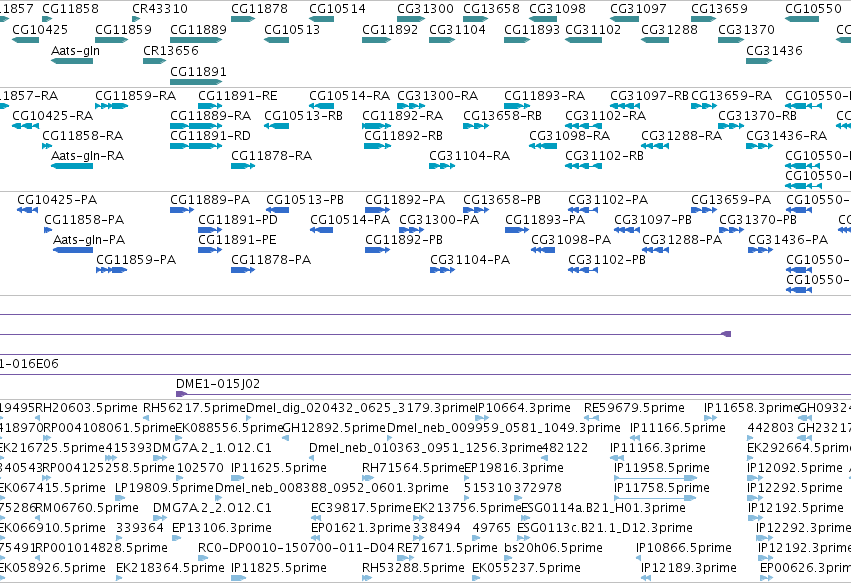The height and width of the screenshot is (583, 851).
Task: Click the EK055237.5prime EST label
Action: tap(526, 568)
